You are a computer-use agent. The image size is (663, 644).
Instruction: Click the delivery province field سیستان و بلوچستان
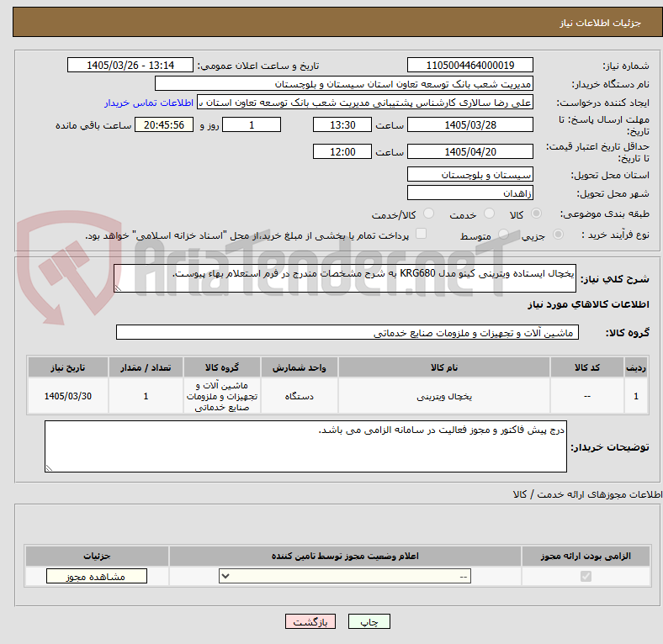click(469, 174)
